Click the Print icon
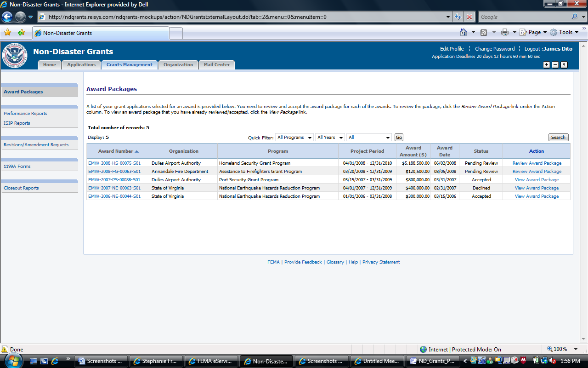588x368 pixels. tap(505, 32)
